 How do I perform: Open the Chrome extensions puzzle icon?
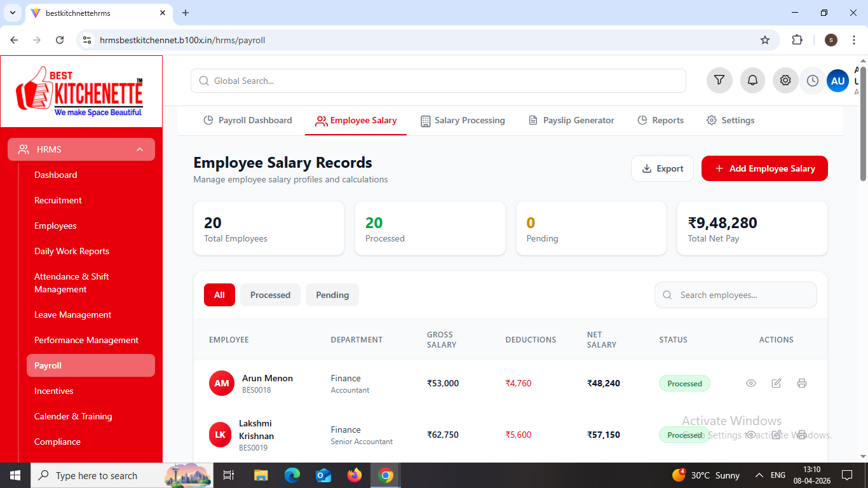[x=797, y=40]
